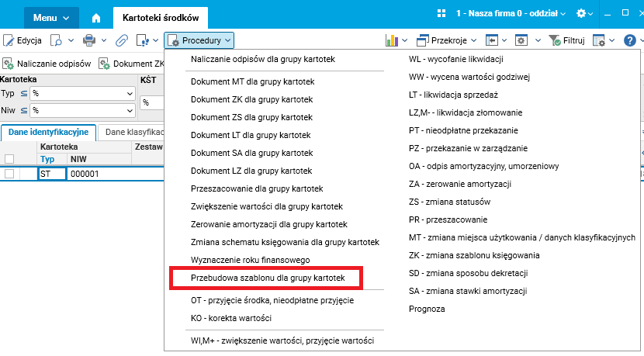The image size is (644, 356).
Task: Choose Dokument ZS dla grupy kartotek
Action: tap(251, 117)
